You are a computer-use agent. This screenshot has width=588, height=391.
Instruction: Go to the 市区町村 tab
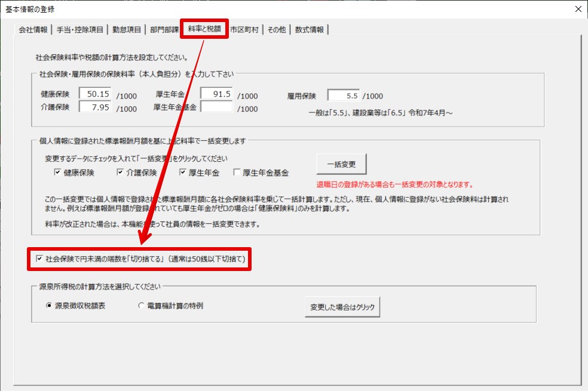(244, 29)
